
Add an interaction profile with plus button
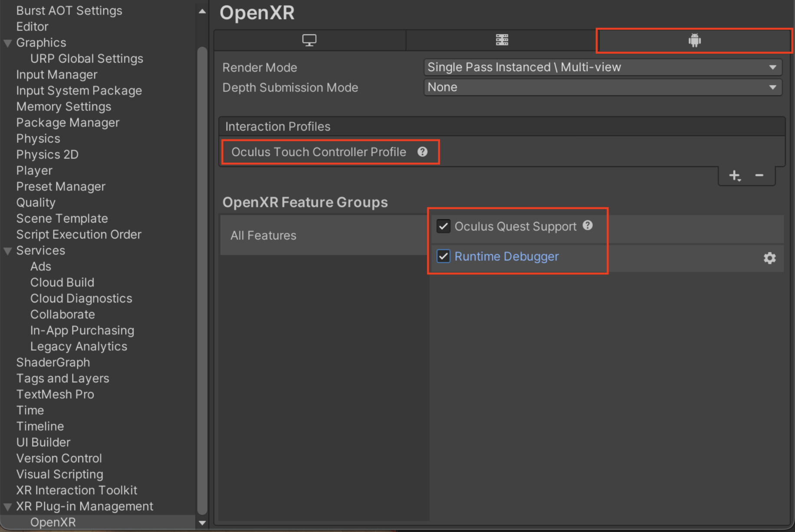pos(735,176)
